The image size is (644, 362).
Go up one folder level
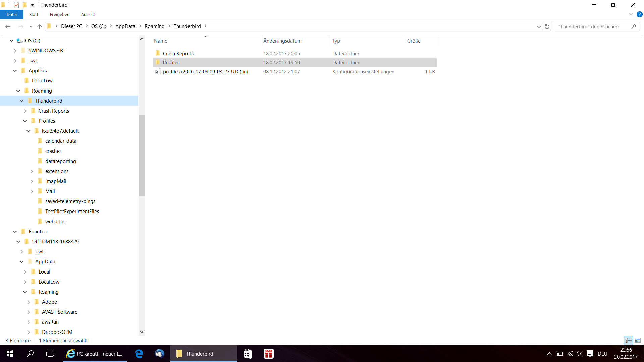coord(40,26)
